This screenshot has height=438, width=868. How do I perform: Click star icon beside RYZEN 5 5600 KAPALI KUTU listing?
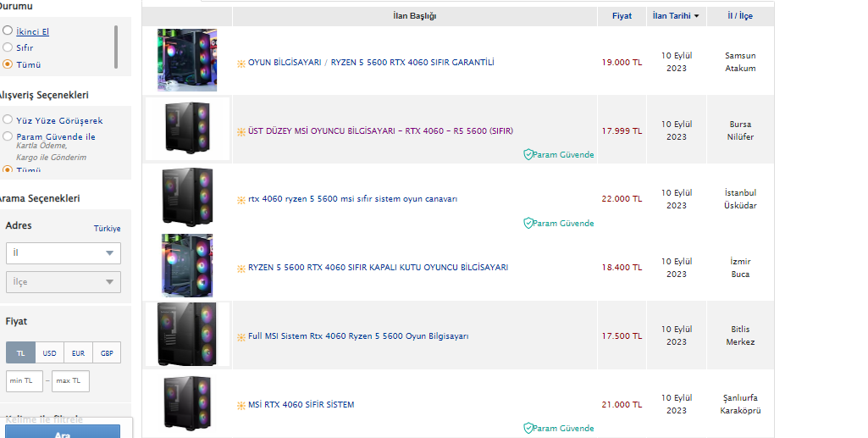240,268
